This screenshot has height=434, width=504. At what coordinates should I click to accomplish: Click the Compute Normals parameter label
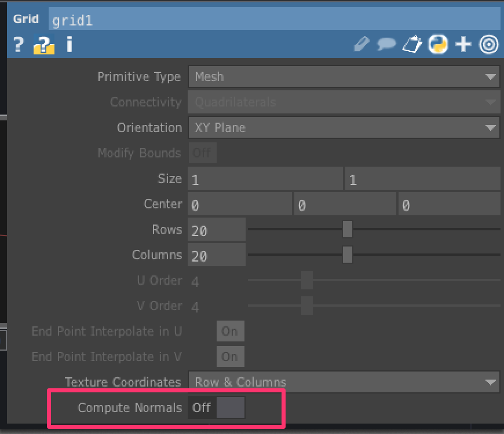point(130,407)
